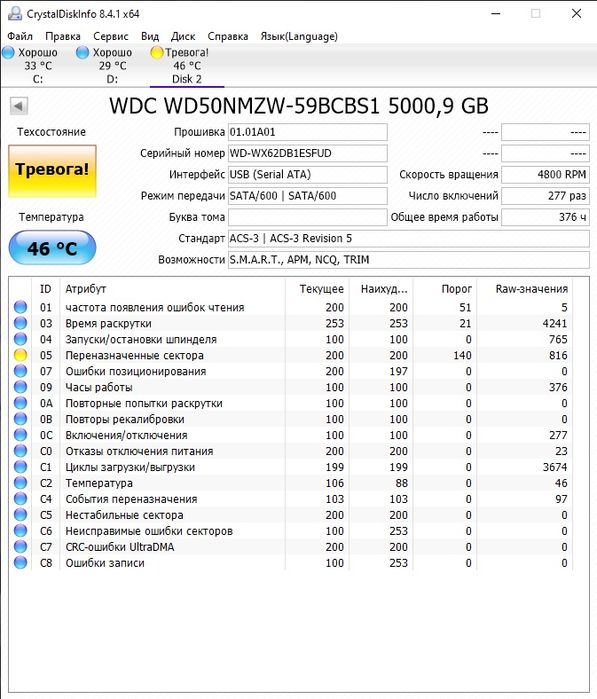
Task: Click the blue icon for Запуски/остановки шпинделя
Action: pos(21,339)
